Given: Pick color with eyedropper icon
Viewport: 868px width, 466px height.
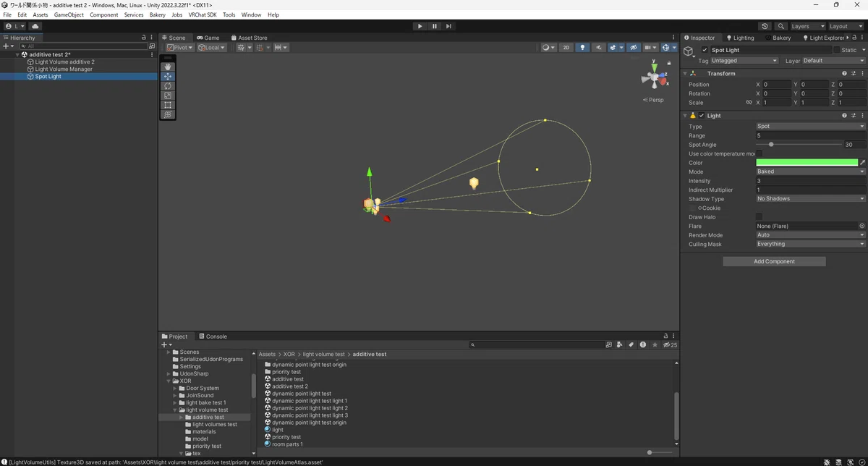Looking at the screenshot, I should pos(862,163).
